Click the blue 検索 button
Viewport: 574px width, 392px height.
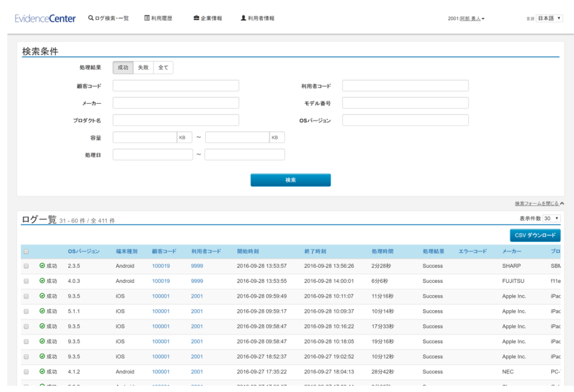coord(291,180)
